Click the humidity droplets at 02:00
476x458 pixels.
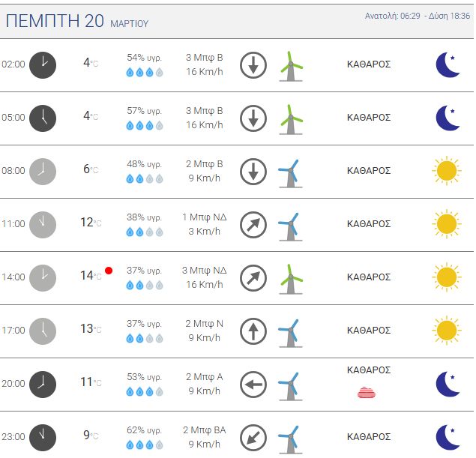click(145, 72)
